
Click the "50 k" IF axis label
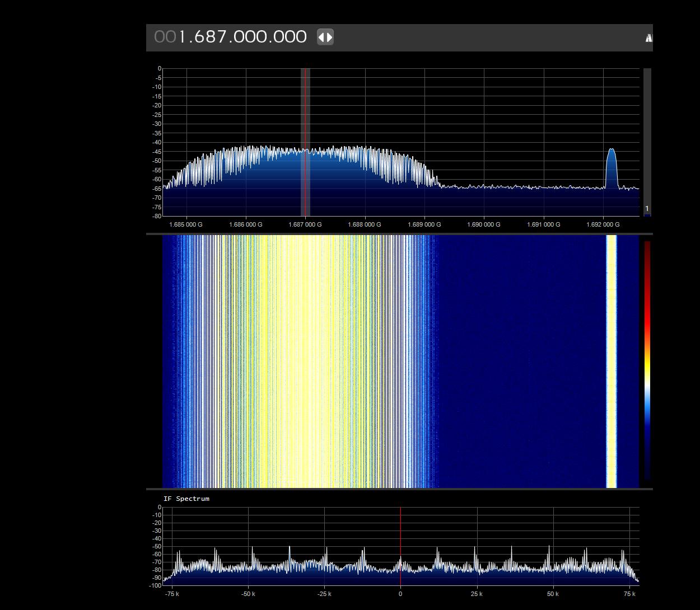click(x=553, y=594)
